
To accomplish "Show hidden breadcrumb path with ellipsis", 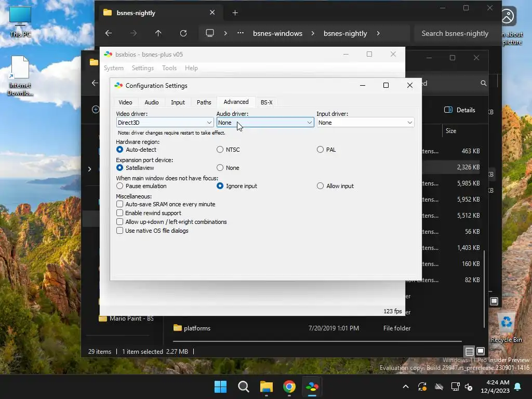I will point(240,33).
